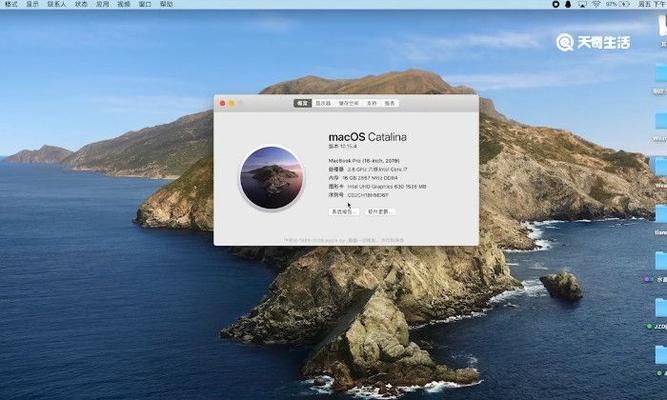The height and width of the screenshot is (400, 667).
Task: Click the 软件更新... button
Action: click(x=380, y=211)
